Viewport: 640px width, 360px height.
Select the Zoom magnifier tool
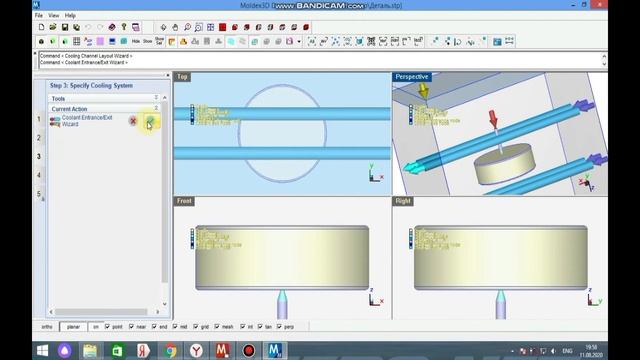(x=187, y=27)
